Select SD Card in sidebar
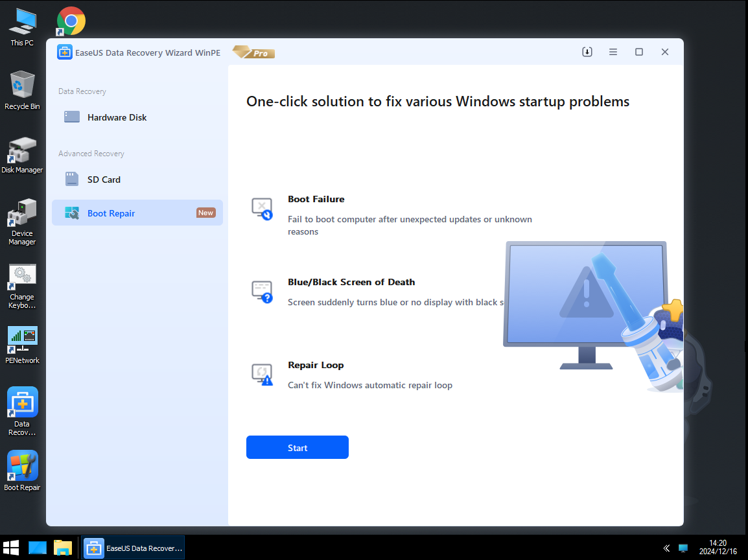Image resolution: width=748 pixels, height=560 pixels. pos(137,180)
